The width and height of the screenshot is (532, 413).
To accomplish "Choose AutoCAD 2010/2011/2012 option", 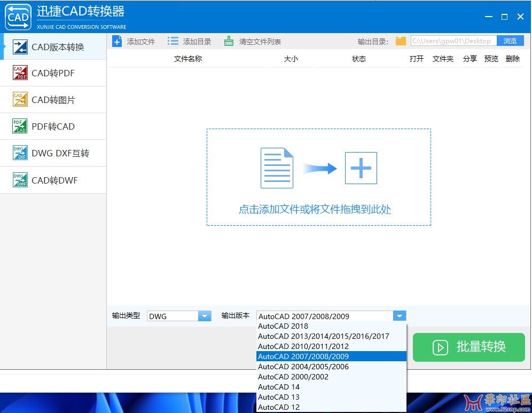I will pyautogui.click(x=331, y=346).
